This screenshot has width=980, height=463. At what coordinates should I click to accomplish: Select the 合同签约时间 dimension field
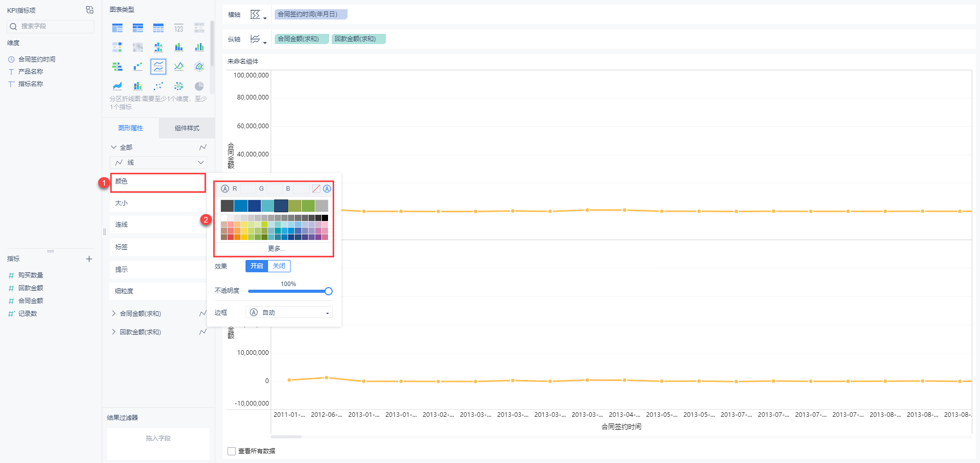click(37, 59)
